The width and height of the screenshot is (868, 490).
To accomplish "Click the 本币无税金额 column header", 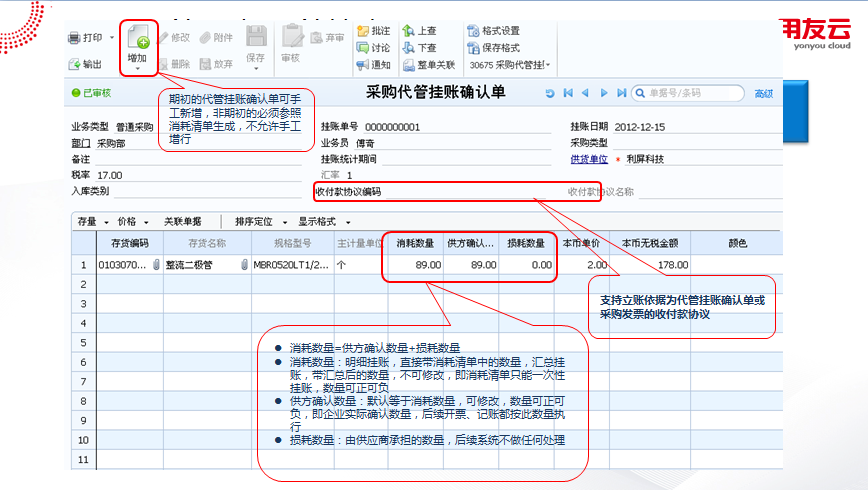I will (650, 243).
